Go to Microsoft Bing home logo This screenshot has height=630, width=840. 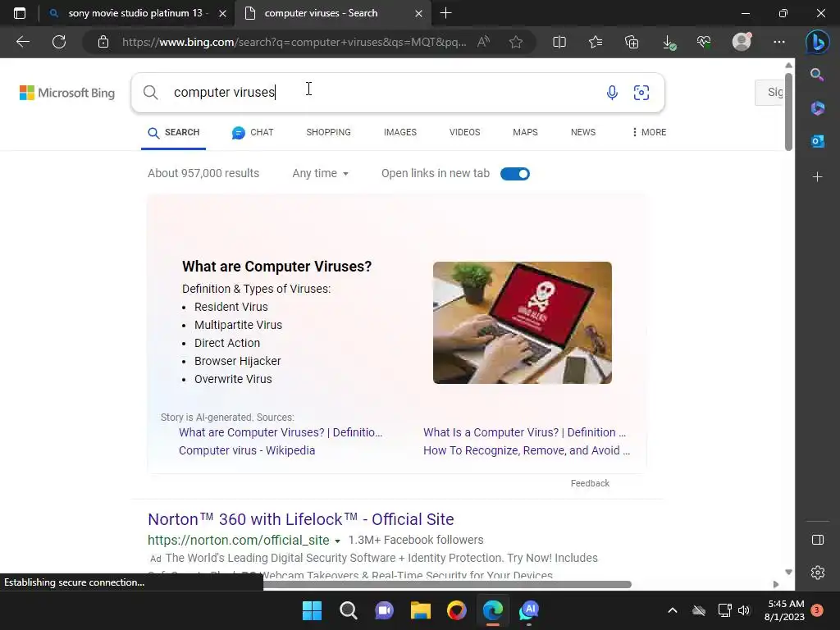[67, 93]
